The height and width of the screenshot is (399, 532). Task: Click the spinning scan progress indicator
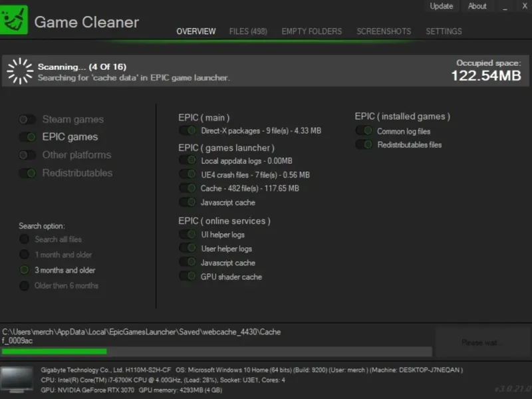[20, 71]
